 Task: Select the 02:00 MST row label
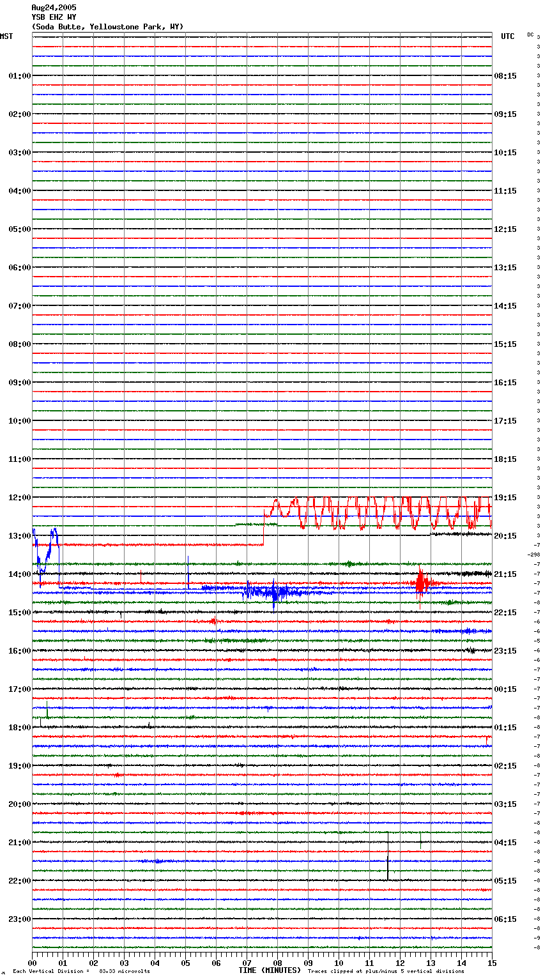click(x=20, y=114)
